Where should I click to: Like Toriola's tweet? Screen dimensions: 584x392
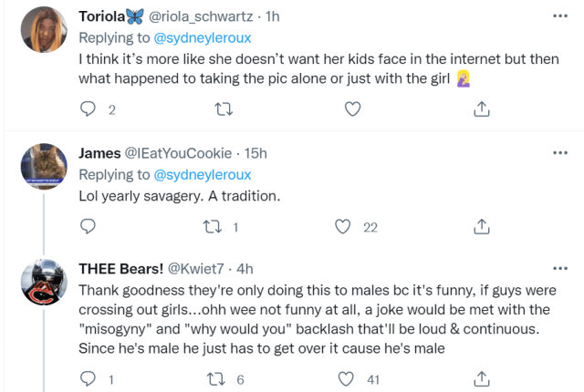point(351,109)
